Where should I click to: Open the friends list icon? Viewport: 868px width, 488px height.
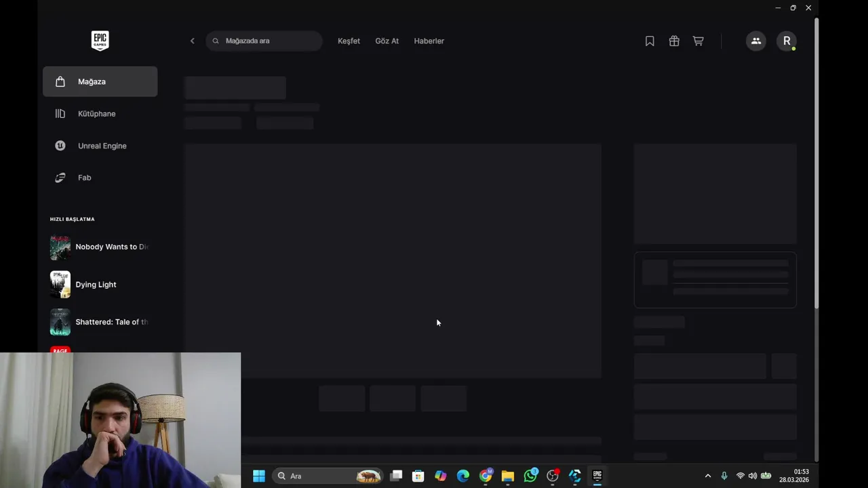pos(756,41)
